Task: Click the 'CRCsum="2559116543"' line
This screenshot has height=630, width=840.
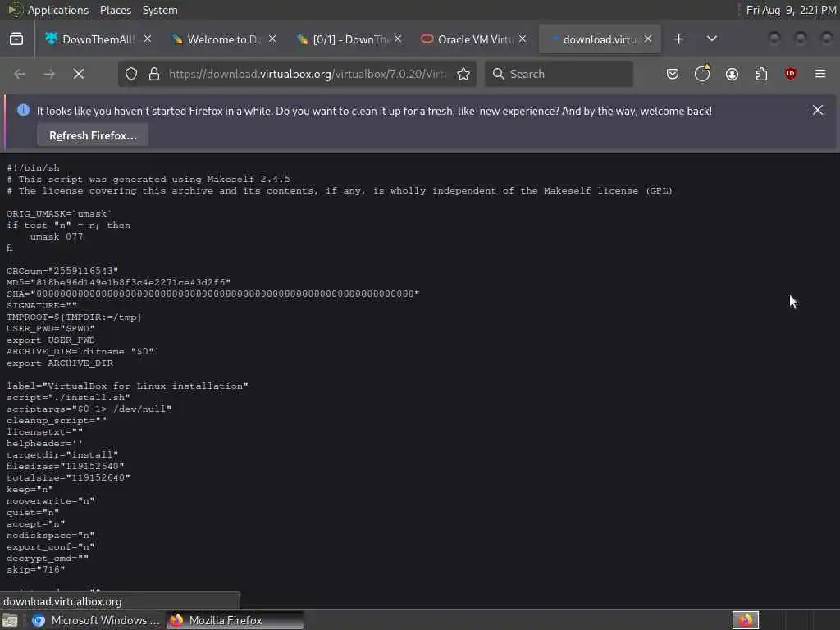Action: point(62,271)
